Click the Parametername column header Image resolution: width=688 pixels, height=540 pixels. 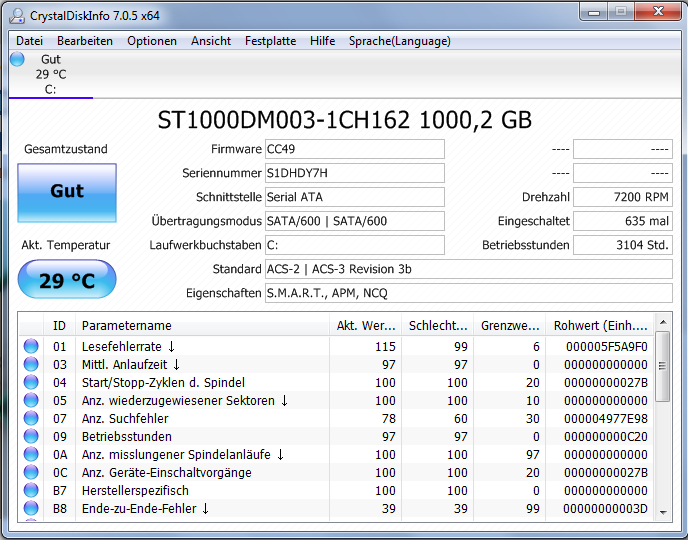202,325
